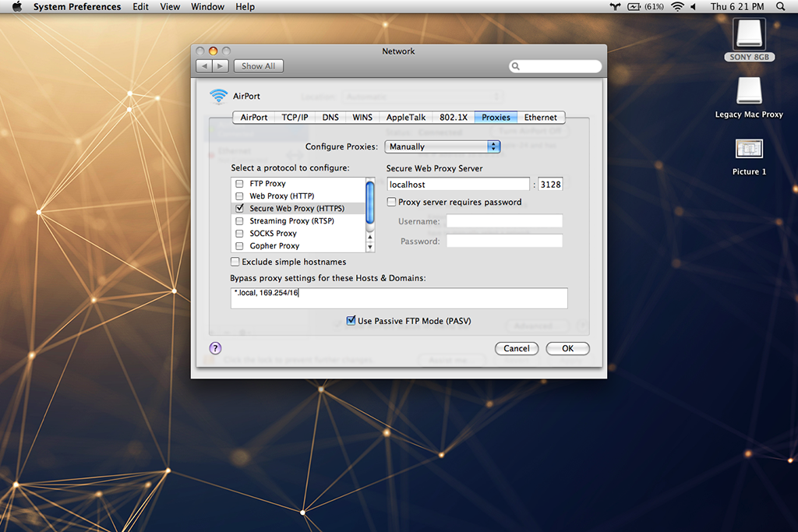Viewport: 798px width, 532px height.
Task: Enable the Streaming Proxy (RTSP) checkbox
Action: [239, 220]
